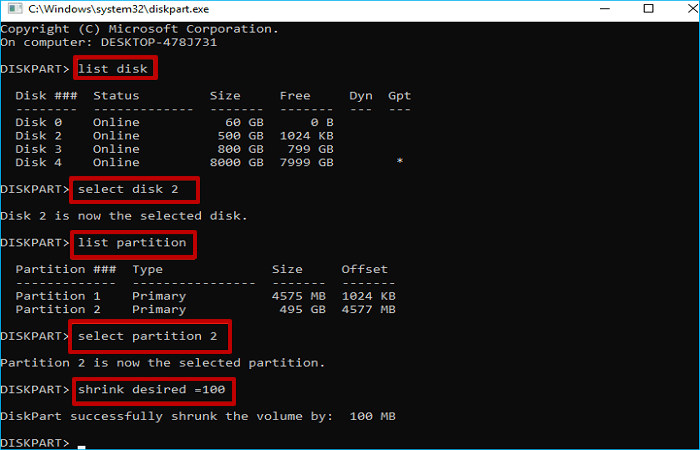Viewport: 700px width, 450px height.
Task: Click the "select disk 2" command text
Action: 128,189
